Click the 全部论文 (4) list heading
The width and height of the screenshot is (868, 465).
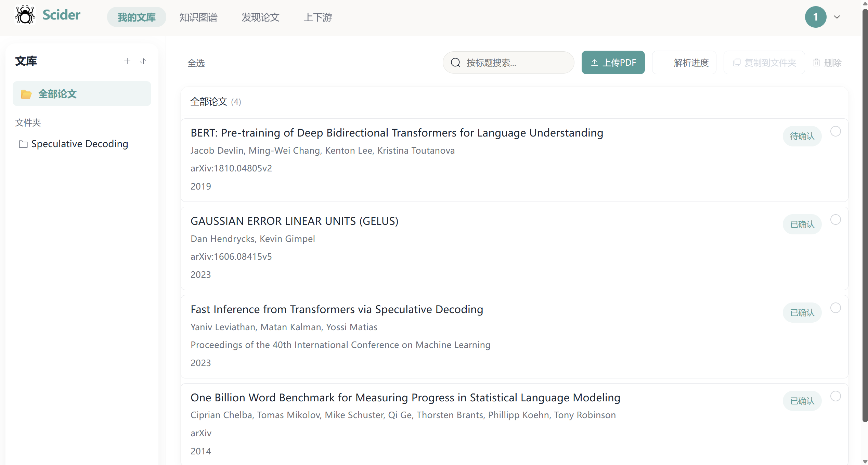pyautogui.click(x=216, y=102)
